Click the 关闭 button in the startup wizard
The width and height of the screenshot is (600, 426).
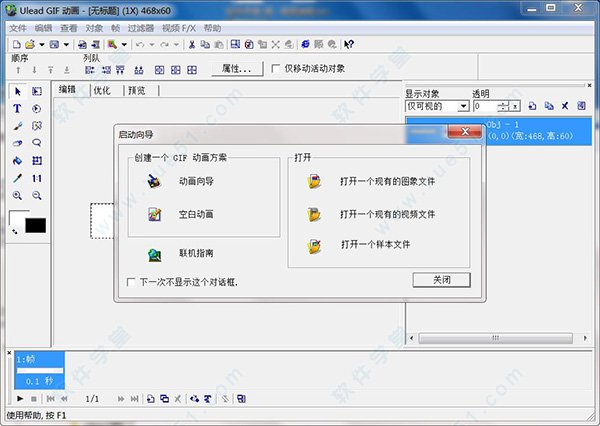tap(442, 280)
